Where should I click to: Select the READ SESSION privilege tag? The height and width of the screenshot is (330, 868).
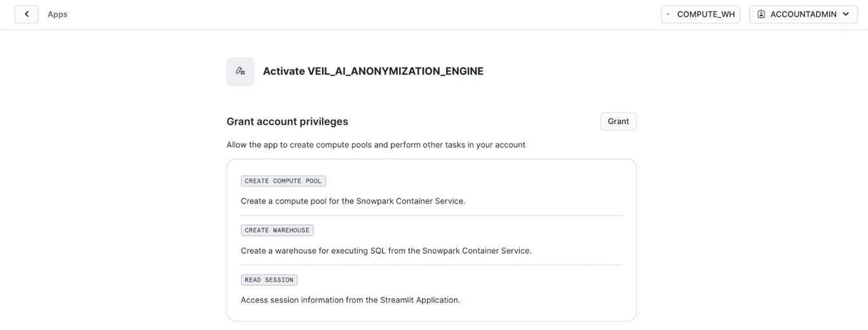(269, 280)
